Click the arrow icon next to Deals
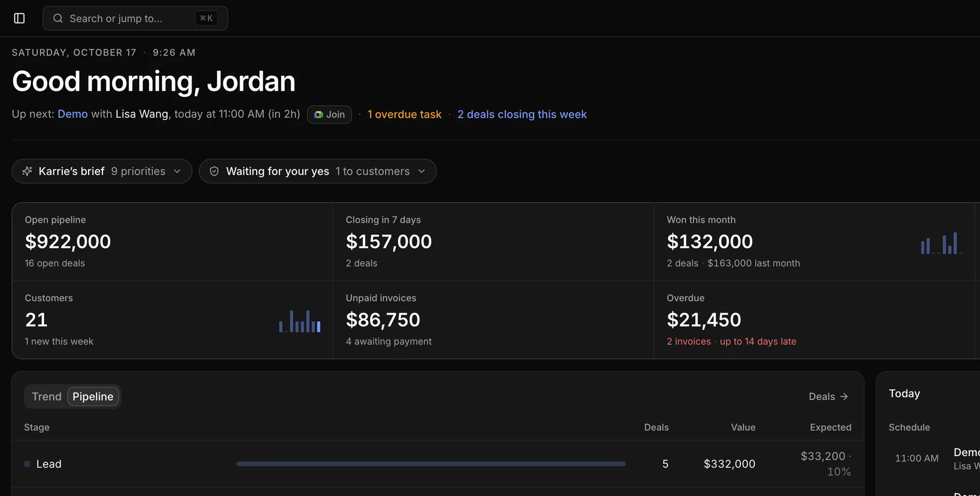Screen dimensions: 980x496 [x=844, y=397]
